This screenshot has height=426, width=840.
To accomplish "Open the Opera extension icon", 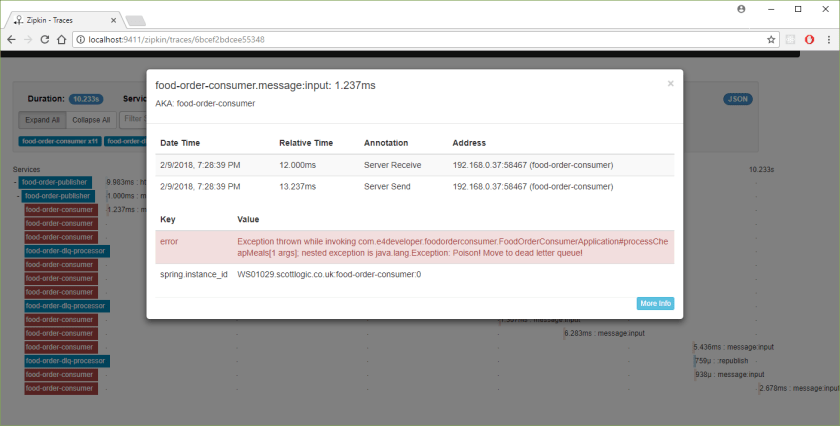I will click(x=809, y=39).
